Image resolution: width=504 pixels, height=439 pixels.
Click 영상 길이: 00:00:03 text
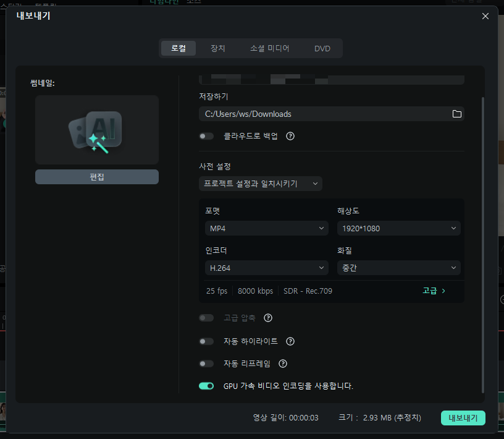285,418
